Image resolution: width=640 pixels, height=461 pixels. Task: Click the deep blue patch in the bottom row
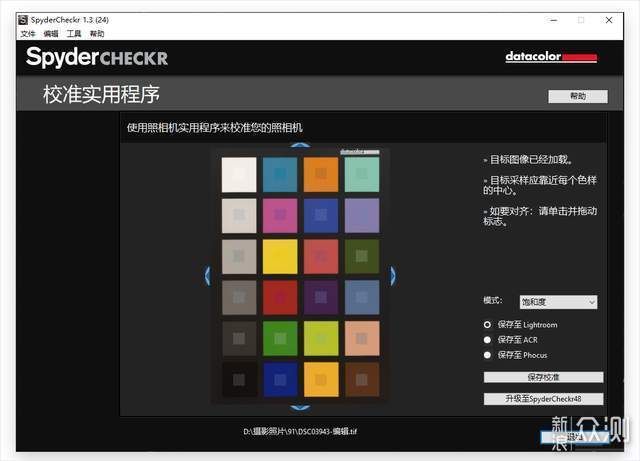tap(280, 380)
